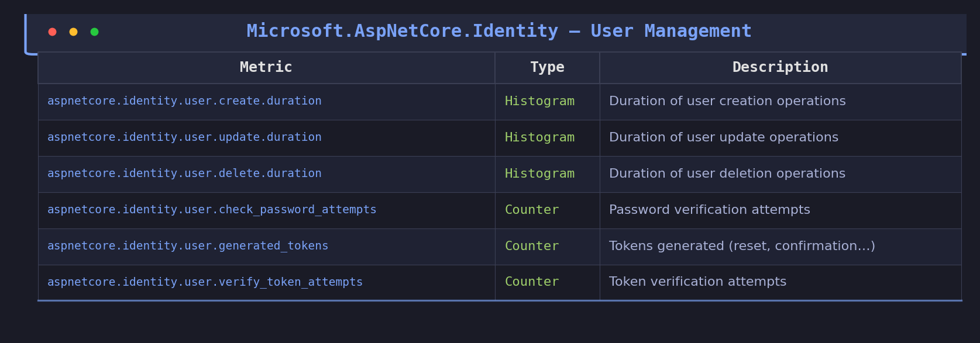
Task: Click the Histogram type in delete.duration row
Action: pos(539,174)
